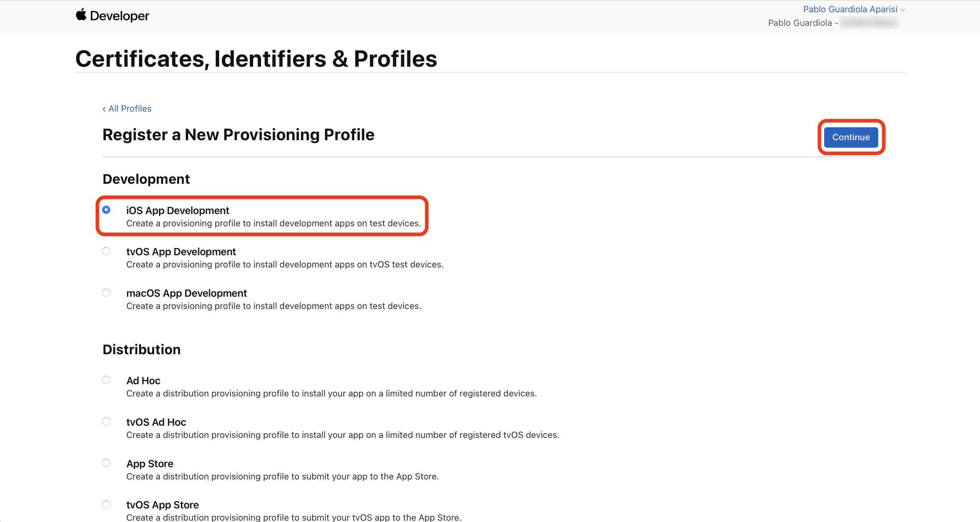Image resolution: width=980 pixels, height=522 pixels.
Task: Click the tvOS App Development label
Action: pyautogui.click(x=181, y=252)
